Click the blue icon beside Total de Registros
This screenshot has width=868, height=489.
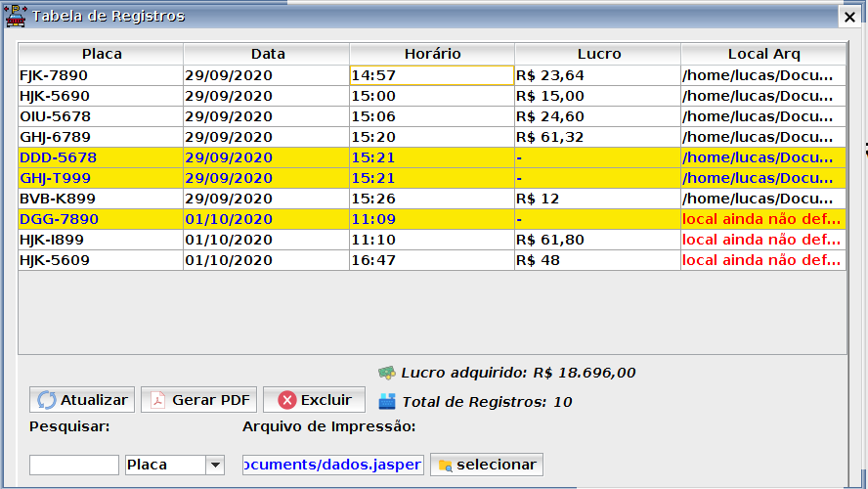[x=387, y=402]
